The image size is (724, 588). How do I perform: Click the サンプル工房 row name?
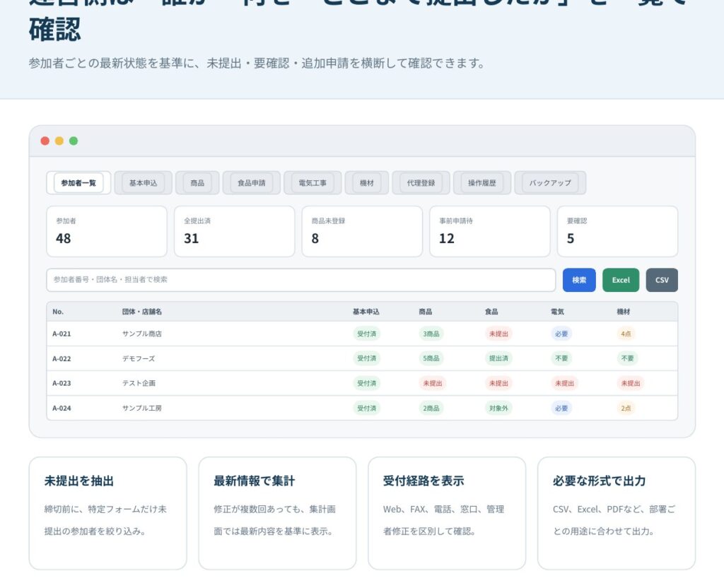tap(141, 408)
